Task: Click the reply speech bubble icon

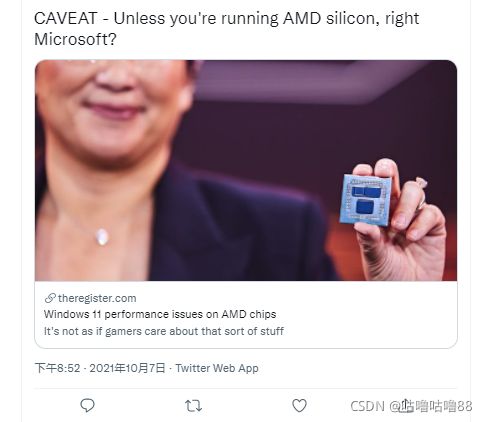Action: coord(87,405)
